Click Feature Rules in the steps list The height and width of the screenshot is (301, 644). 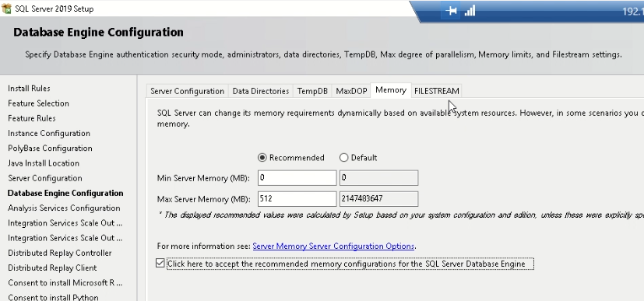pos(32,118)
